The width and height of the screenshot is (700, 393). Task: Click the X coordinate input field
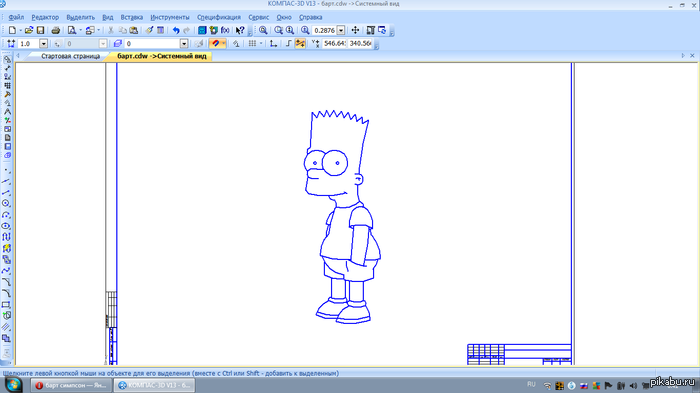pos(335,43)
